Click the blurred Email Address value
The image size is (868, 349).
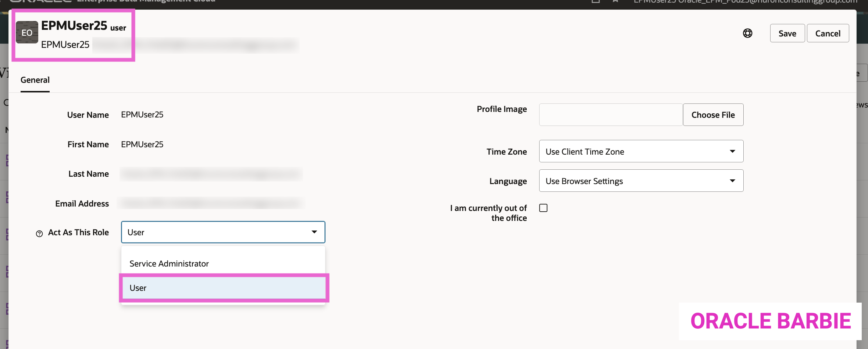point(211,203)
